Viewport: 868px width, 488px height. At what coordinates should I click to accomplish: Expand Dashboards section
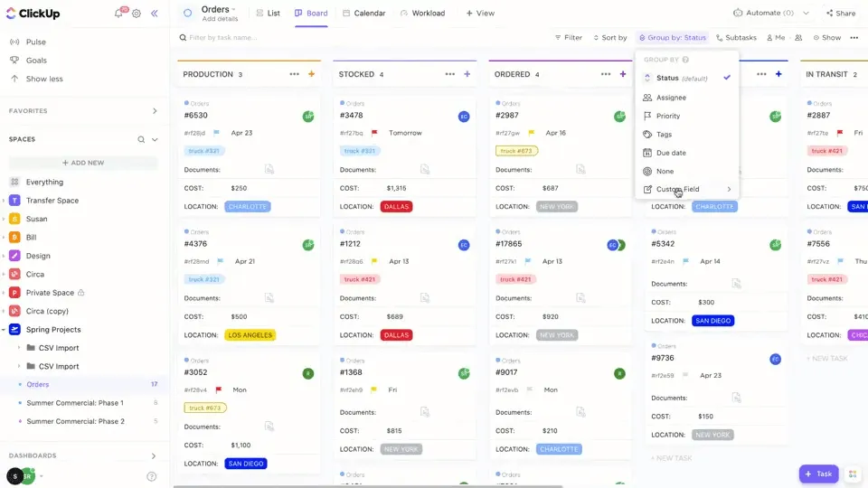click(154, 455)
